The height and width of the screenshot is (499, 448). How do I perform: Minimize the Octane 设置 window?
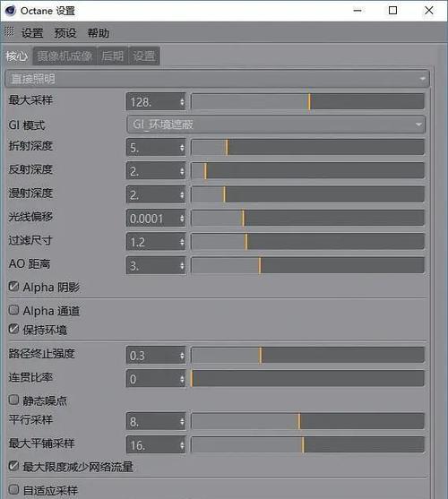pyautogui.click(x=358, y=11)
